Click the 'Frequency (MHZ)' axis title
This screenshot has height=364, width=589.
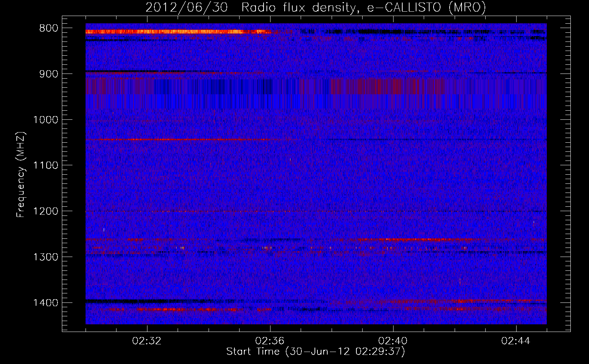pos(21,175)
